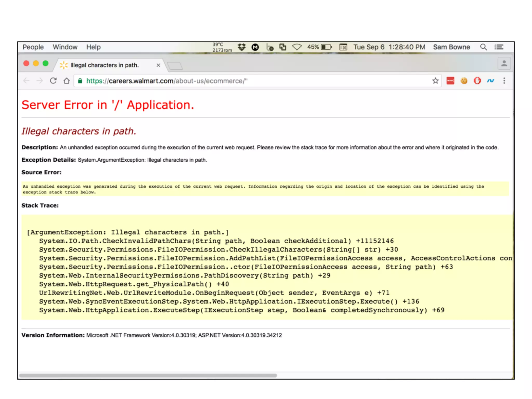Click the horizontal scrollbar at page bottom

148,375
